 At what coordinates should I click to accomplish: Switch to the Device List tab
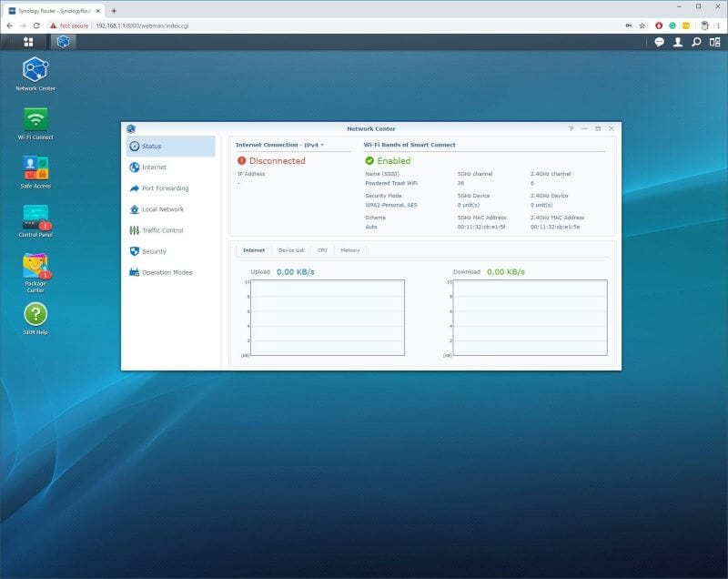click(292, 249)
